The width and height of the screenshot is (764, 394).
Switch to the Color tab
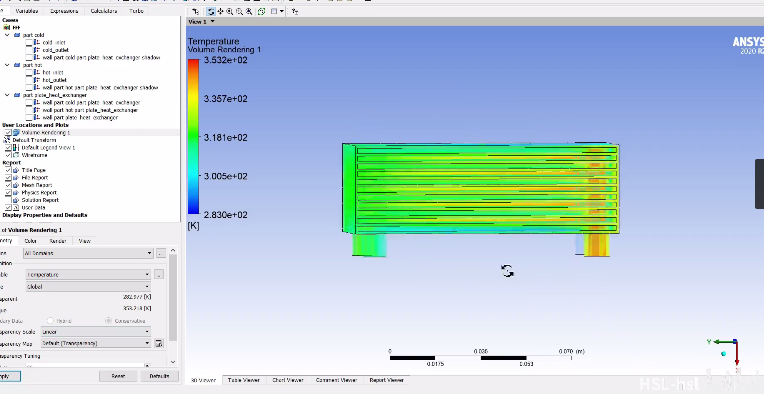click(30, 241)
